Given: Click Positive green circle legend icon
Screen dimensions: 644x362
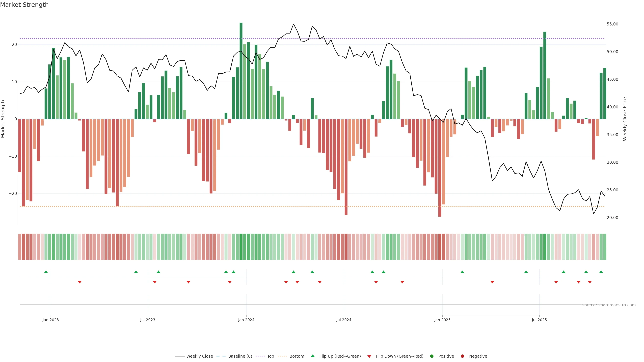Looking at the screenshot, I should (432, 356).
